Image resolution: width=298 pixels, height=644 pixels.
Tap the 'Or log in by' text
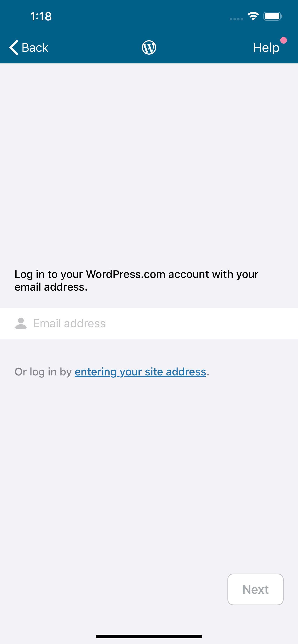43,372
